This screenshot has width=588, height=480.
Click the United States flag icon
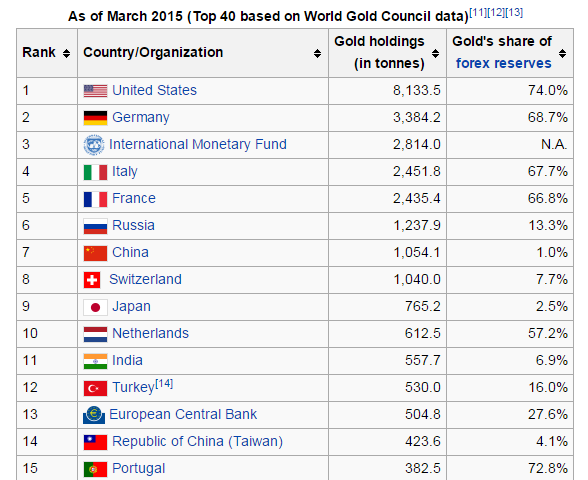pyautogui.click(x=95, y=91)
